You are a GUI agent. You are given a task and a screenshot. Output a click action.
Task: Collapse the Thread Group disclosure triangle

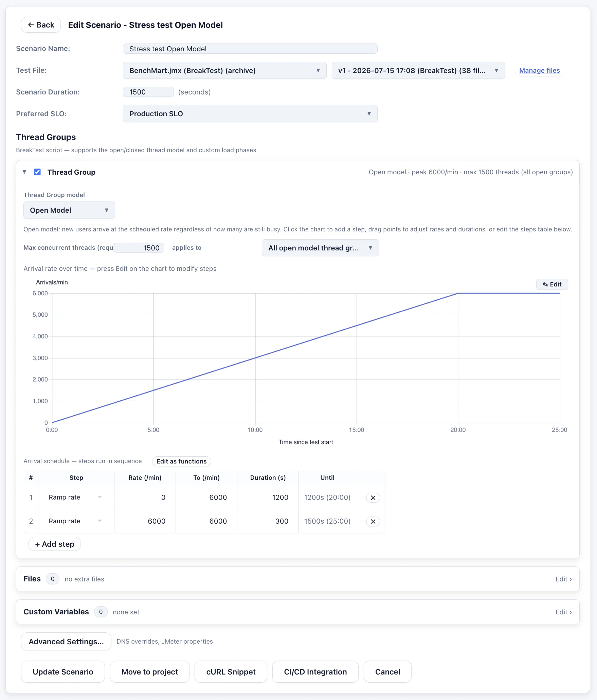tap(24, 172)
